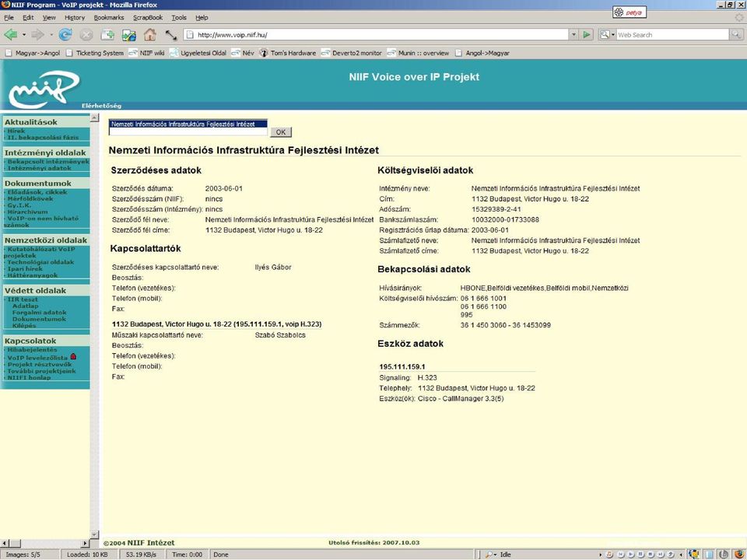Go to the home page icon
This screenshot has height=560, width=747.
(150, 35)
